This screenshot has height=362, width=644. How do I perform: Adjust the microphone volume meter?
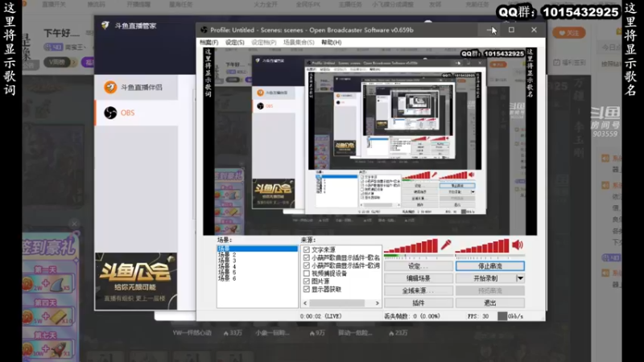click(411, 246)
